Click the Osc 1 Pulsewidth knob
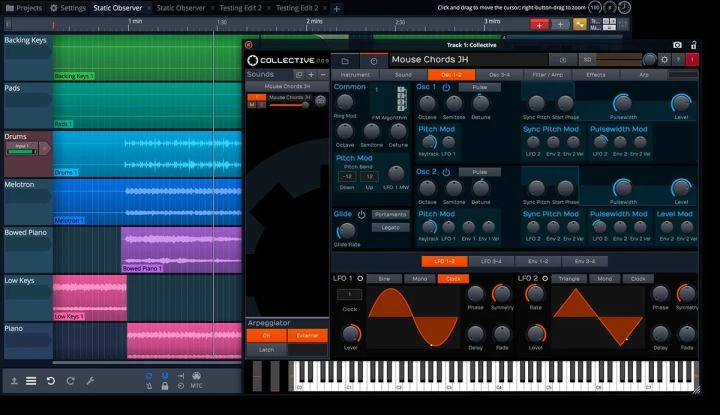Screen dimensions: 720x415 (623, 103)
